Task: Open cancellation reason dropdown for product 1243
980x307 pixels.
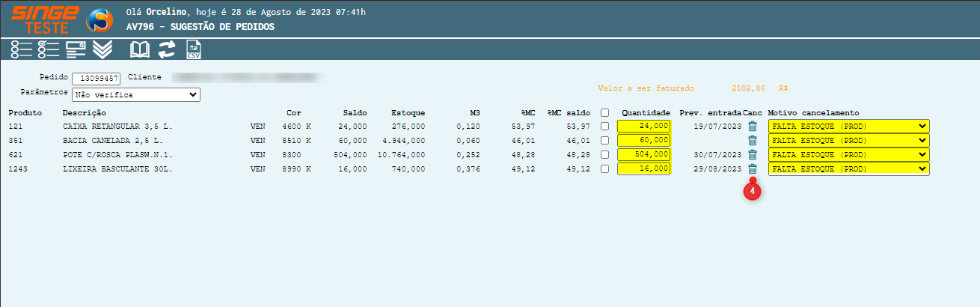Action: [x=848, y=169]
